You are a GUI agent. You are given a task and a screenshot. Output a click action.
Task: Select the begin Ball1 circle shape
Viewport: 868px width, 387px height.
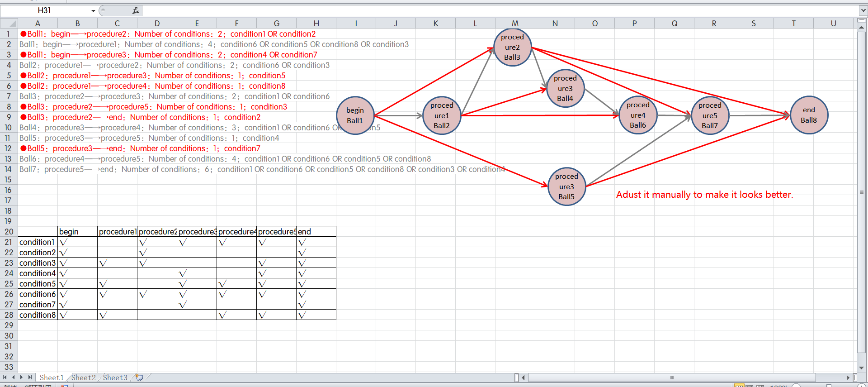(x=355, y=115)
